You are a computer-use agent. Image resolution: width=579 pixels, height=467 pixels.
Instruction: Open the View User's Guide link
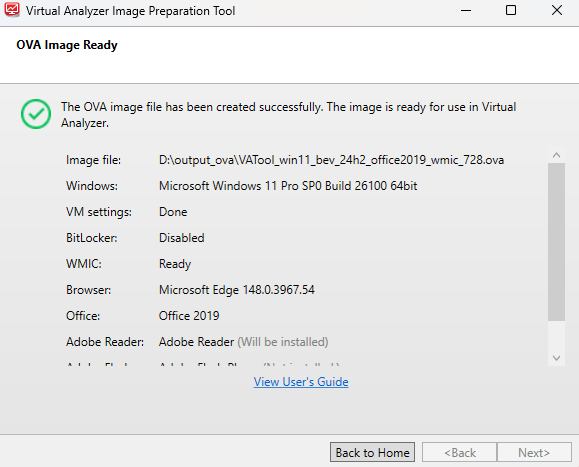pos(301,382)
